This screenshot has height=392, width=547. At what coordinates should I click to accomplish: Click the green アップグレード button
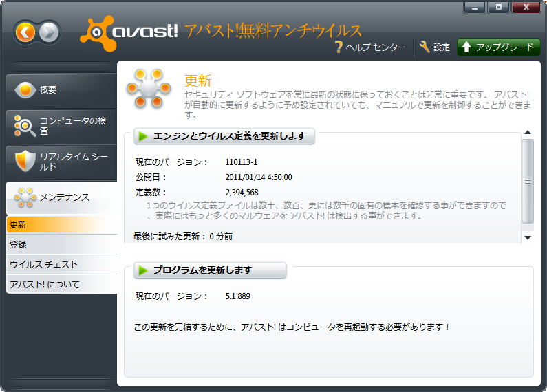click(x=499, y=47)
